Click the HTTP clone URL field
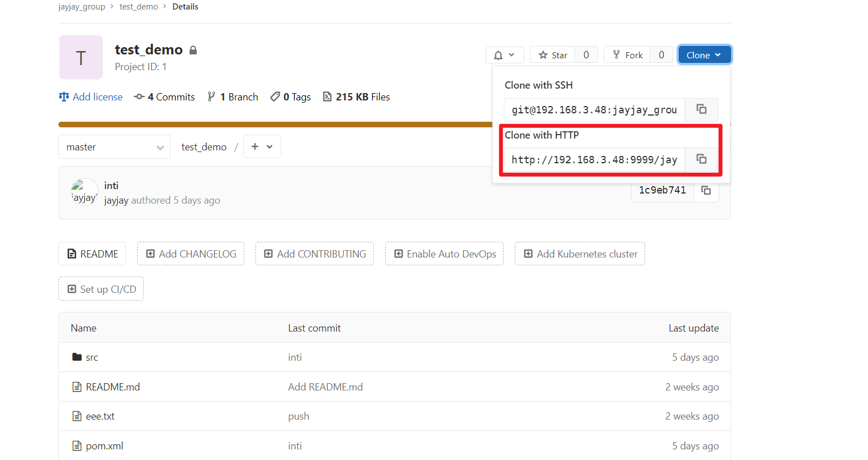Image resolution: width=868 pixels, height=460 pixels. click(x=594, y=160)
